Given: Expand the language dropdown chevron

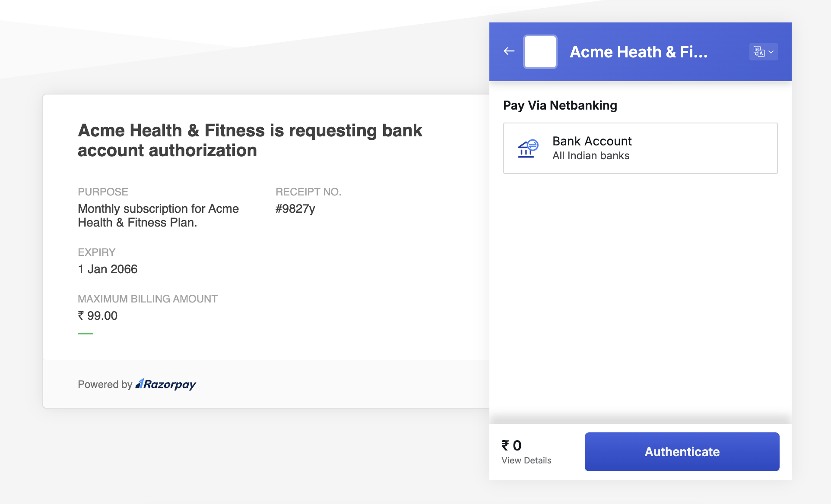Looking at the screenshot, I should [x=771, y=52].
